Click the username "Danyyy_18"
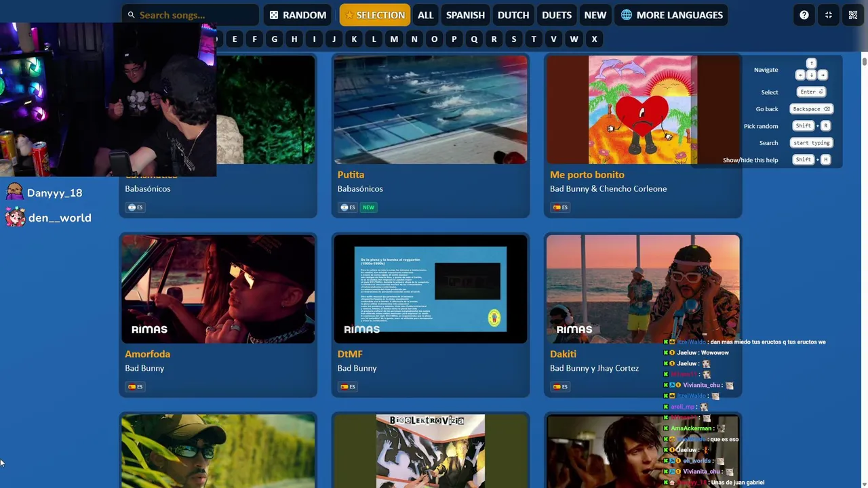868x488 pixels. click(x=54, y=193)
